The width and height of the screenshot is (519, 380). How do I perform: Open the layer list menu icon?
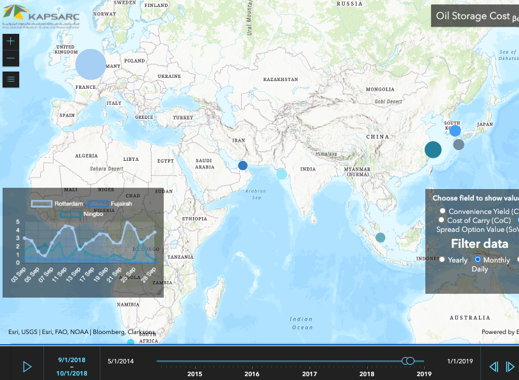[11, 79]
